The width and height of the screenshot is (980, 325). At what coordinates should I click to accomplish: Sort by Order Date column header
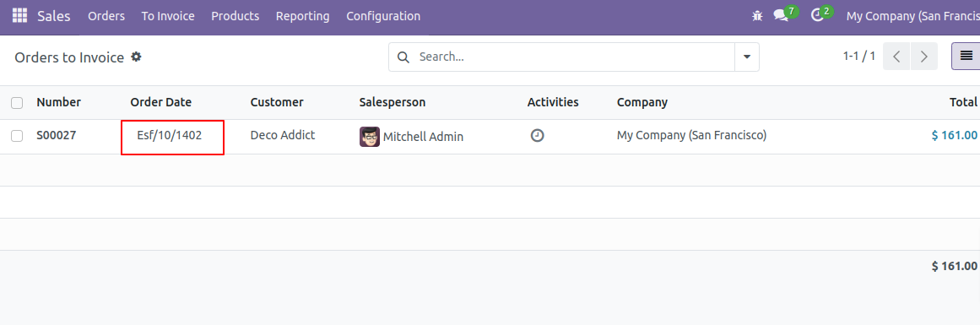160,102
